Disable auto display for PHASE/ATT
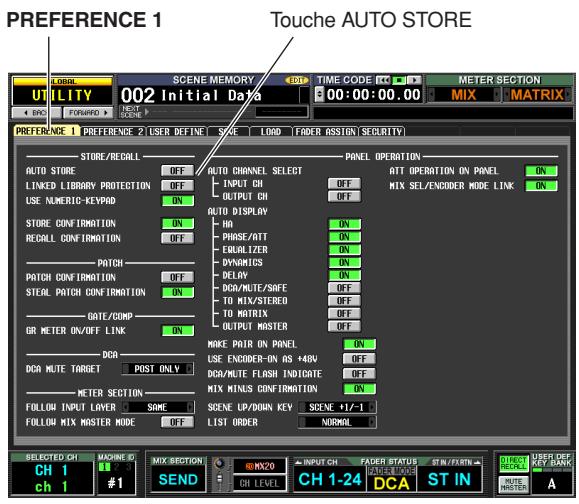The height and width of the screenshot is (504, 579). pos(344,237)
